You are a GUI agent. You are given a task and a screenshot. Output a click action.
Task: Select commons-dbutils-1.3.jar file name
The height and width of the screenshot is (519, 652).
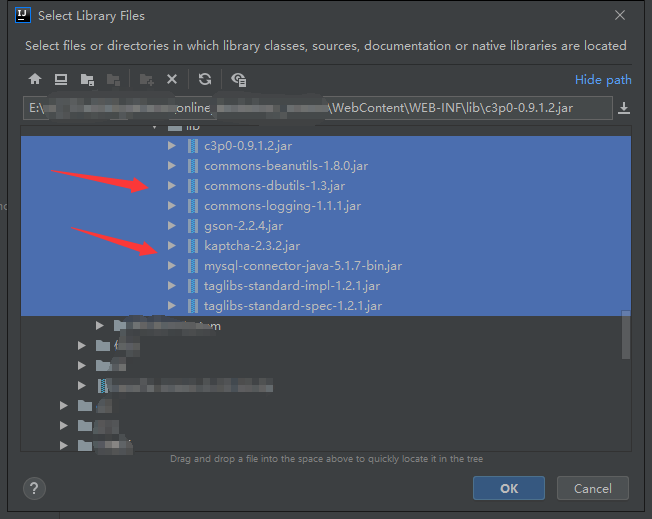coord(274,186)
